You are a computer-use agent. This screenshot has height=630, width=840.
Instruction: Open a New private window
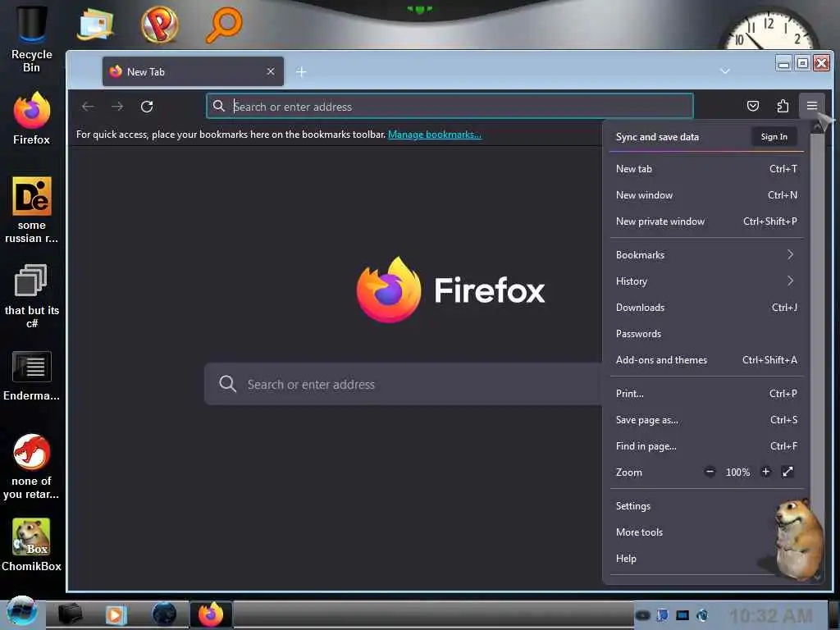pyautogui.click(x=706, y=221)
